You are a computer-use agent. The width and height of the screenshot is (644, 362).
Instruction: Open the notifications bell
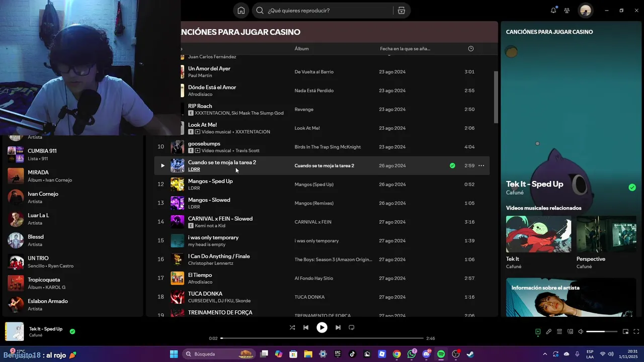click(553, 10)
